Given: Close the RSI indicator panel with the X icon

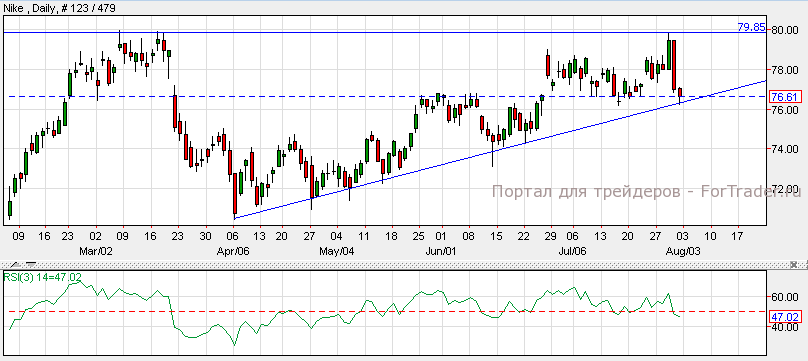Looking at the screenshot, I should [794, 265].
